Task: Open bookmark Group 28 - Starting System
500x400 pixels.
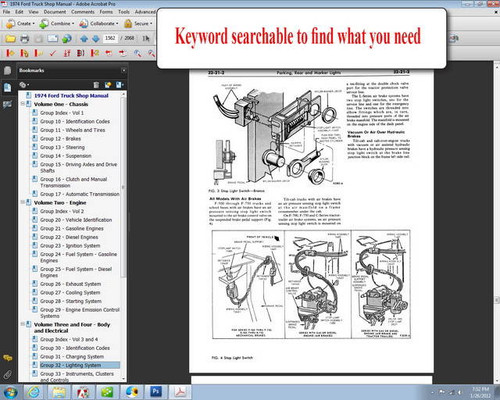Action: [x=71, y=301]
